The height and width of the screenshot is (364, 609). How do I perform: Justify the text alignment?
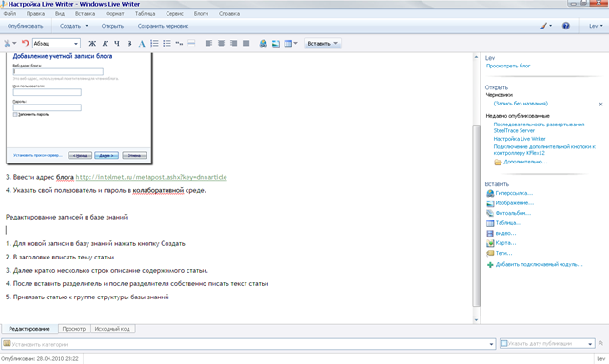246,43
